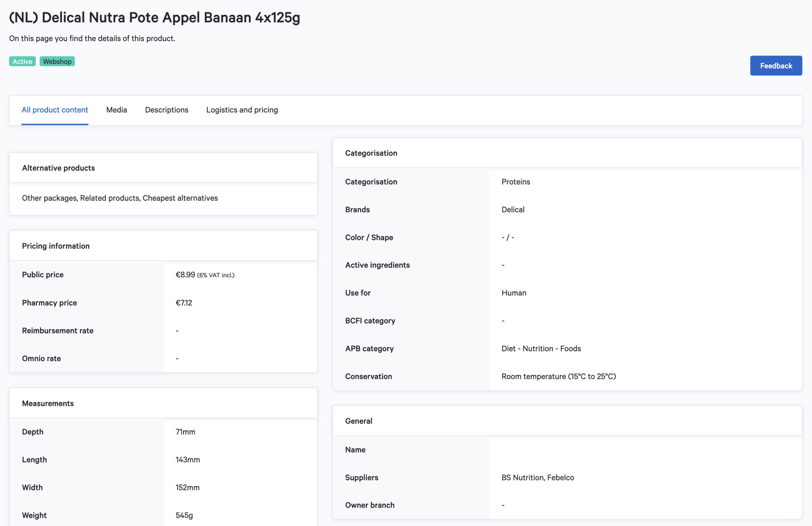
Task: Click the Reimbursement rate label
Action: 58,330
